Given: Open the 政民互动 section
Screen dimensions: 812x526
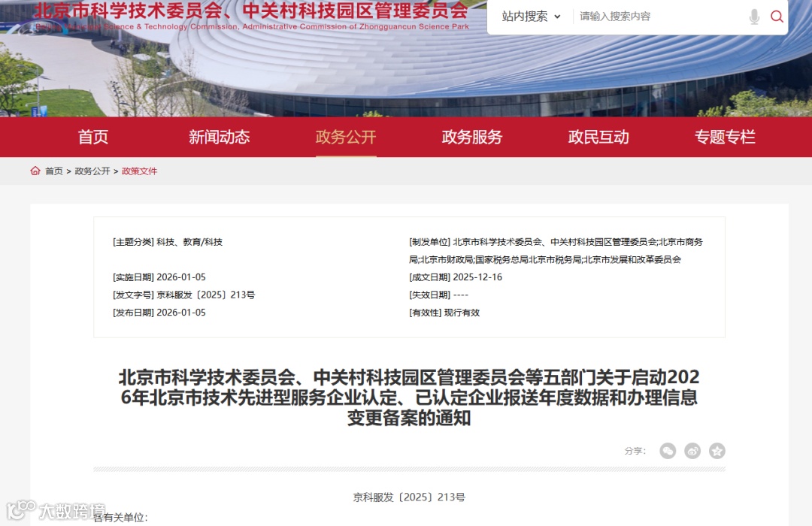Looking at the screenshot, I should coord(598,137).
